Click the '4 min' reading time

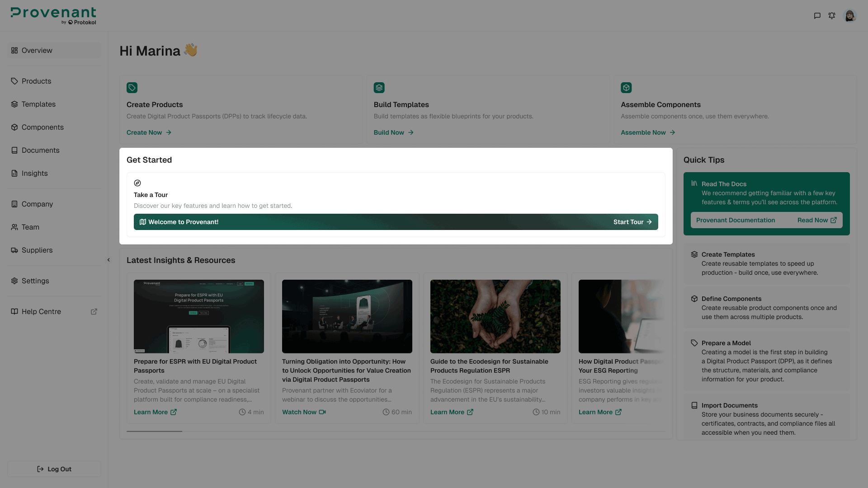point(251,412)
